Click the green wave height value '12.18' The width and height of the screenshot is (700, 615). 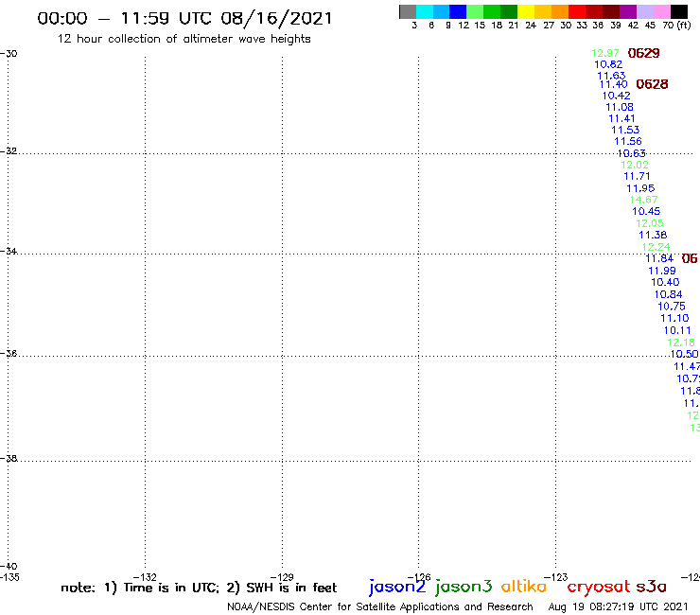tap(681, 343)
